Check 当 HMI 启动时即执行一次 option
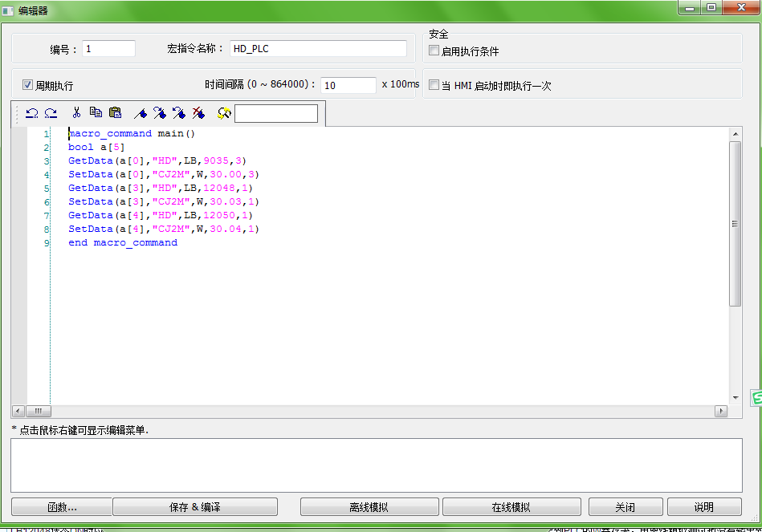The width and height of the screenshot is (762, 532). [434, 85]
